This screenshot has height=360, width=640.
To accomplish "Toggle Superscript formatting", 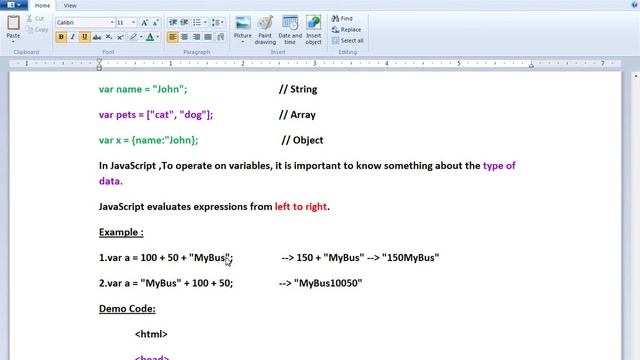I will pos(120,37).
